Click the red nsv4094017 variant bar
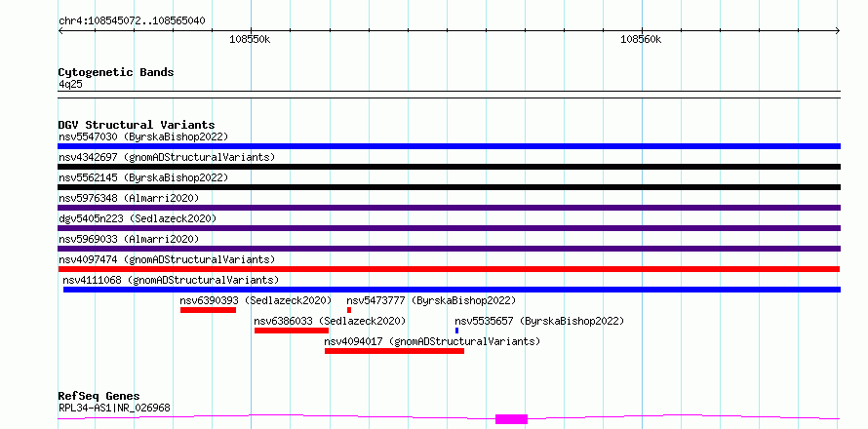 (x=394, y=351)
